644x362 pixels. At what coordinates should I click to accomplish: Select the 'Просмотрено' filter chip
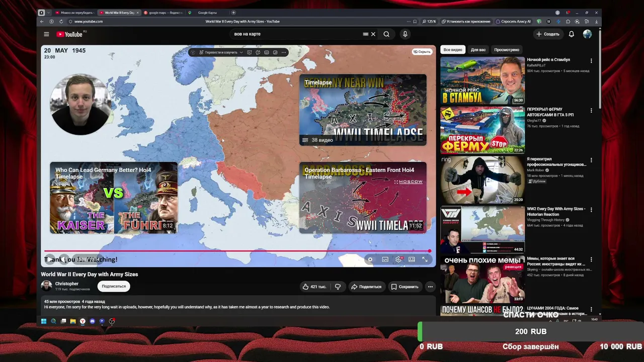click(507, 50)
